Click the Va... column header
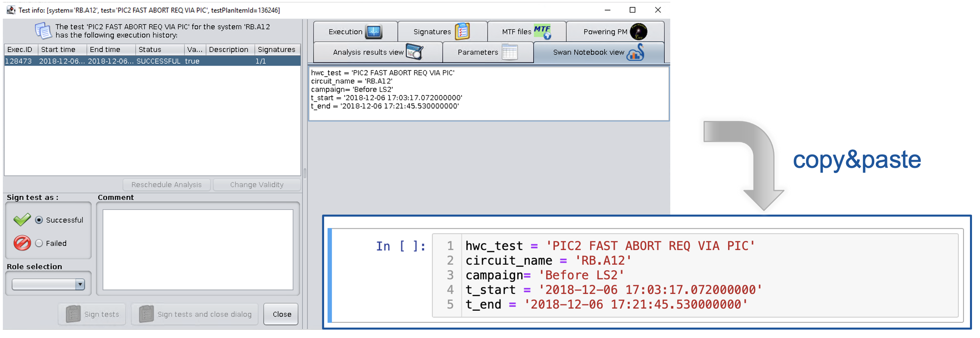Image resolution: width=980 pixels, height=338 pixels. [195, 50]
